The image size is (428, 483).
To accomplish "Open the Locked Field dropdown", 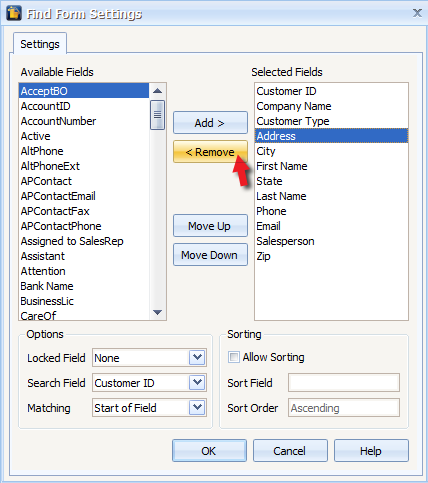I will (x=197, y=357).
